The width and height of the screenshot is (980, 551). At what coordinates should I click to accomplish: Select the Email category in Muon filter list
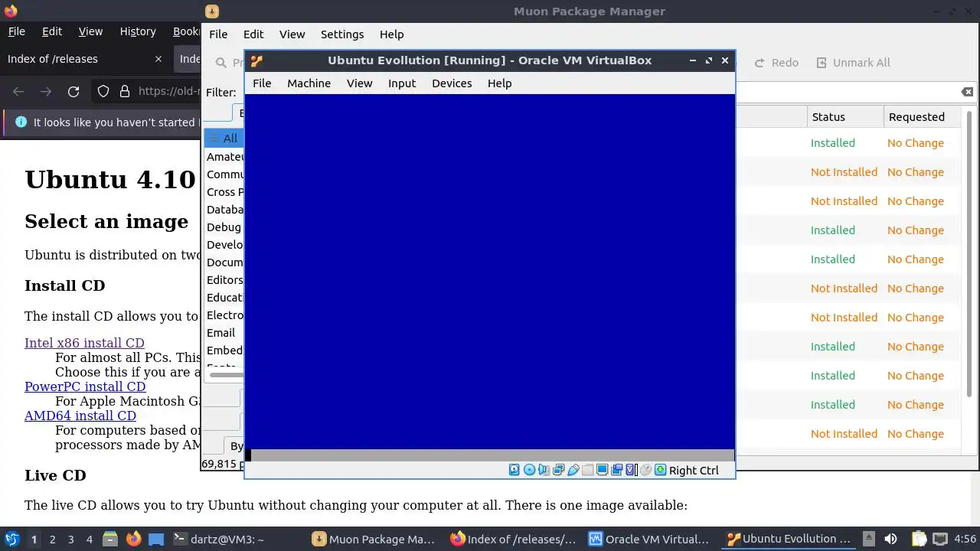224,333
